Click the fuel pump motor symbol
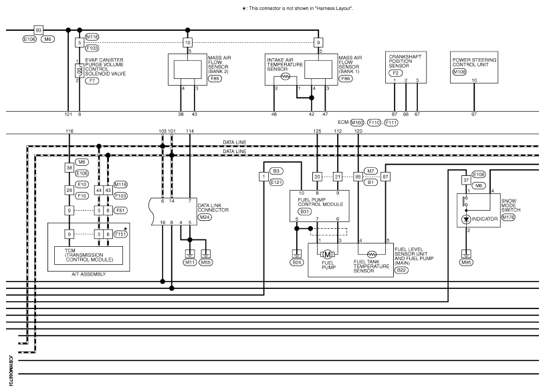 click(328, 254)
